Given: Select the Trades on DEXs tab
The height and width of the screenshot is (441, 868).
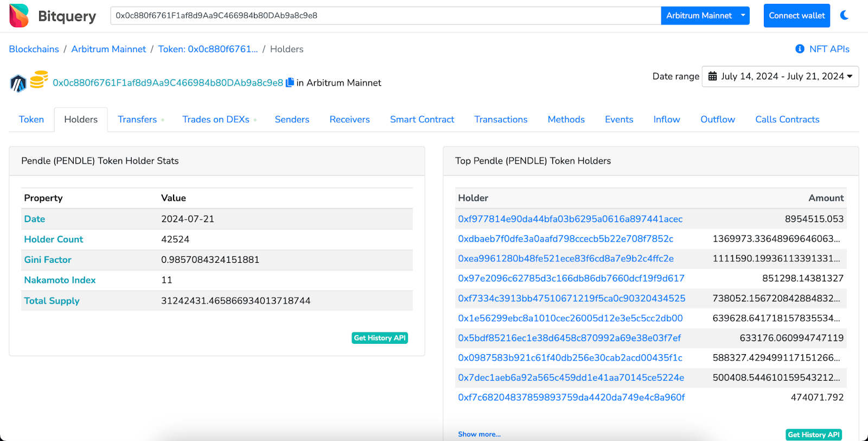Looking at the screenshot, I should [216, 119].
